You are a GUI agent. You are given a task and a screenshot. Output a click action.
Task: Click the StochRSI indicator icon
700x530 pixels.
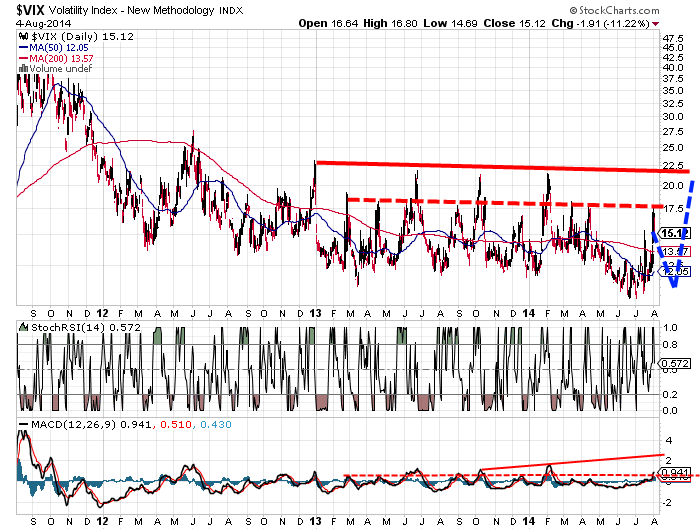[x=24, y=327]
